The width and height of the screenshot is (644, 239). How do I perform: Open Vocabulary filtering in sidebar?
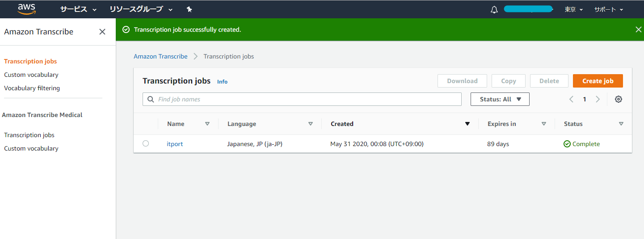pos(32,88)
